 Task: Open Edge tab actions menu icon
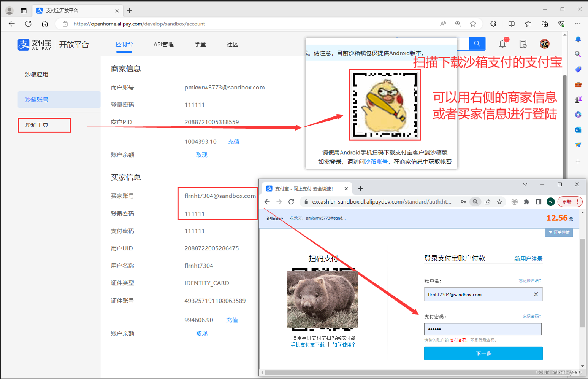(x=24, y=11)
